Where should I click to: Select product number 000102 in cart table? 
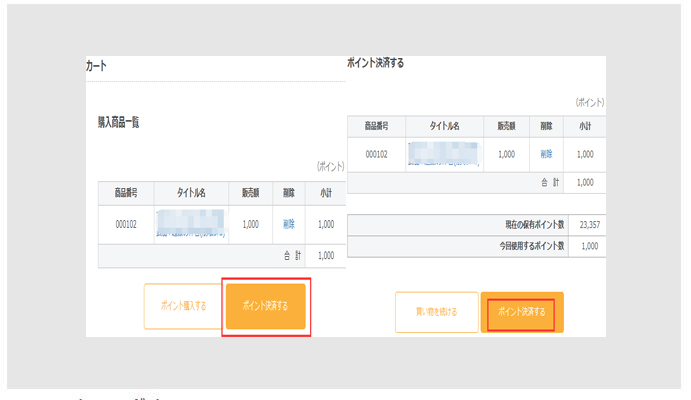click(x=126, y=225)
